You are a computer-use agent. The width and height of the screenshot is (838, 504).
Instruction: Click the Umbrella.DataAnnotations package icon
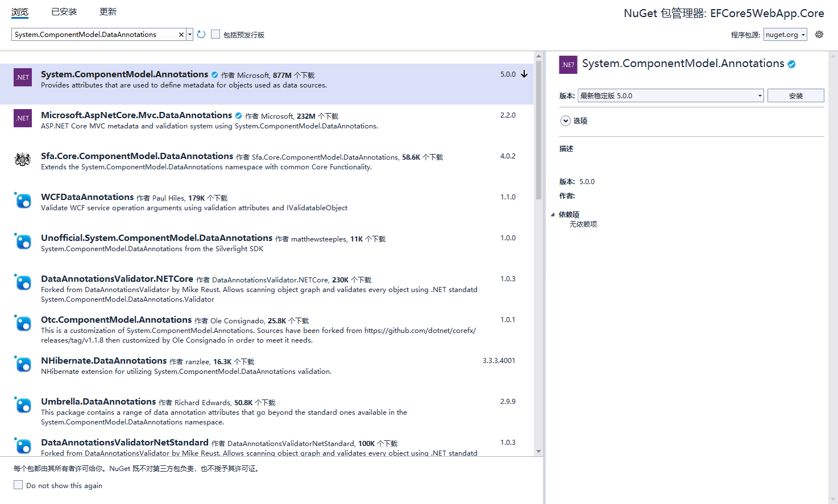[23, 405]
